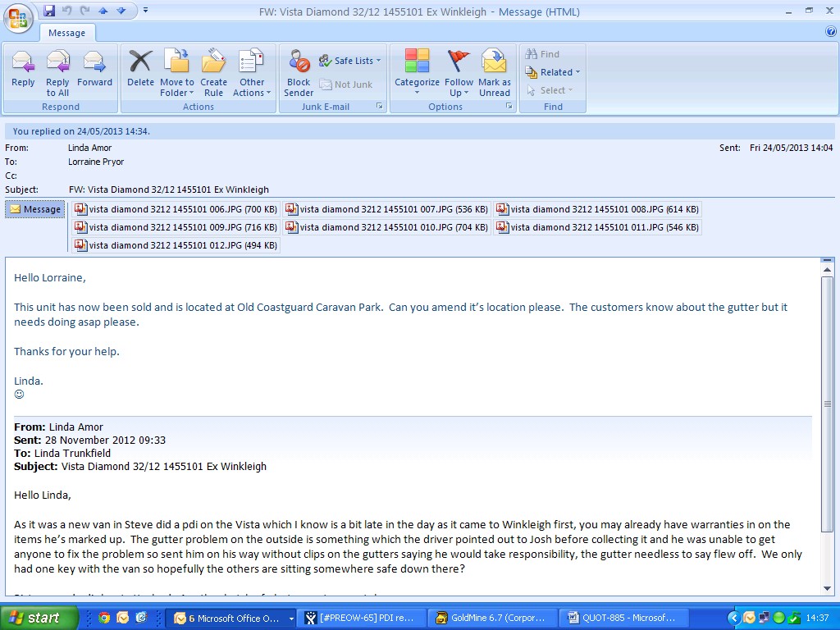840x630 pixels.
Task: Click Undo in Quick Access Toolbar
Action: click(66, 11)
